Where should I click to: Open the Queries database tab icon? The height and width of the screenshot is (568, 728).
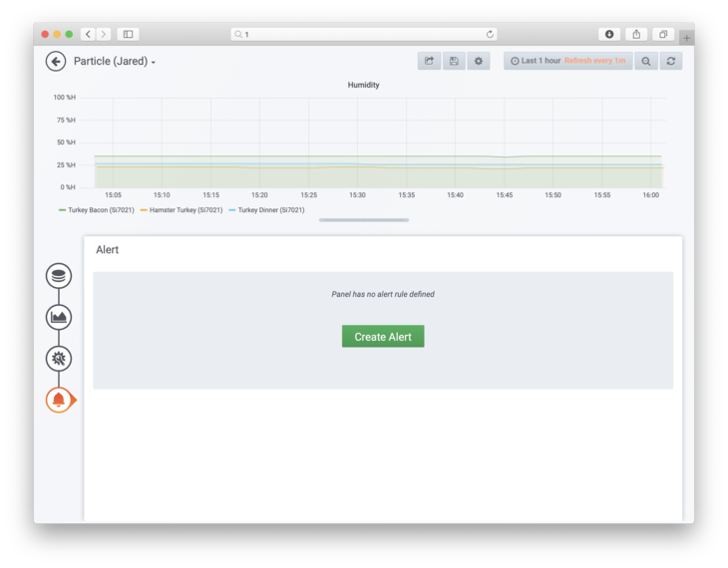(x=59, y=276)
